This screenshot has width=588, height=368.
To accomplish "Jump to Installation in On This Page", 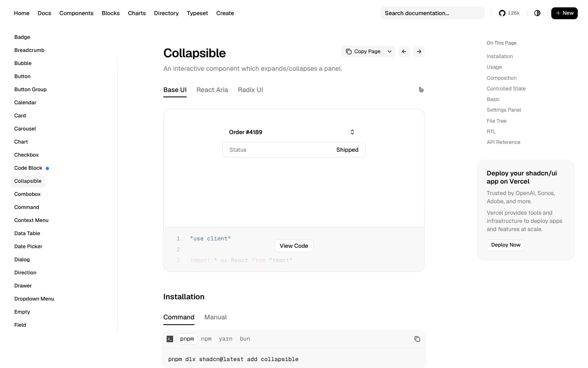I will [500, 56].
